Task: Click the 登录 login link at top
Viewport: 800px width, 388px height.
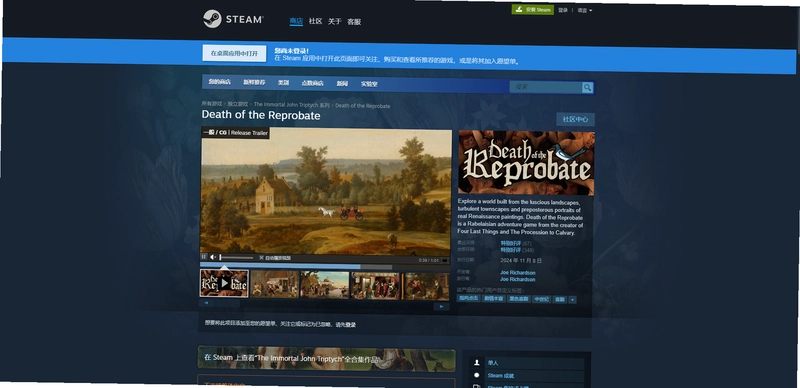Action: pos(563,10)
